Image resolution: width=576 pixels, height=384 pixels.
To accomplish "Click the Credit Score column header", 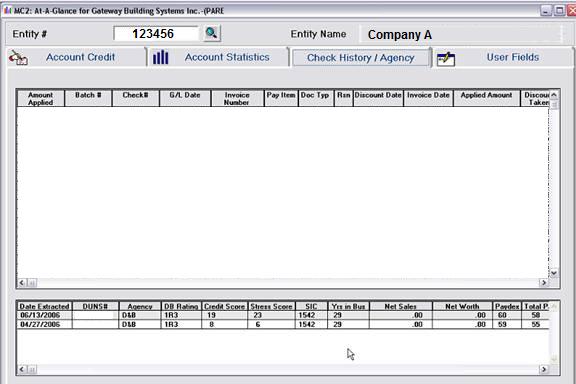I will pos(224,306).
